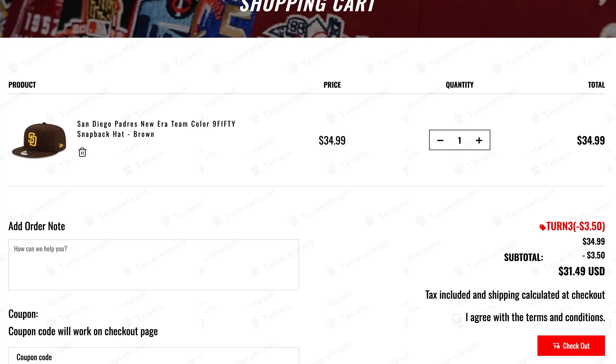Click the Coupon code input field

pos(153,357)
